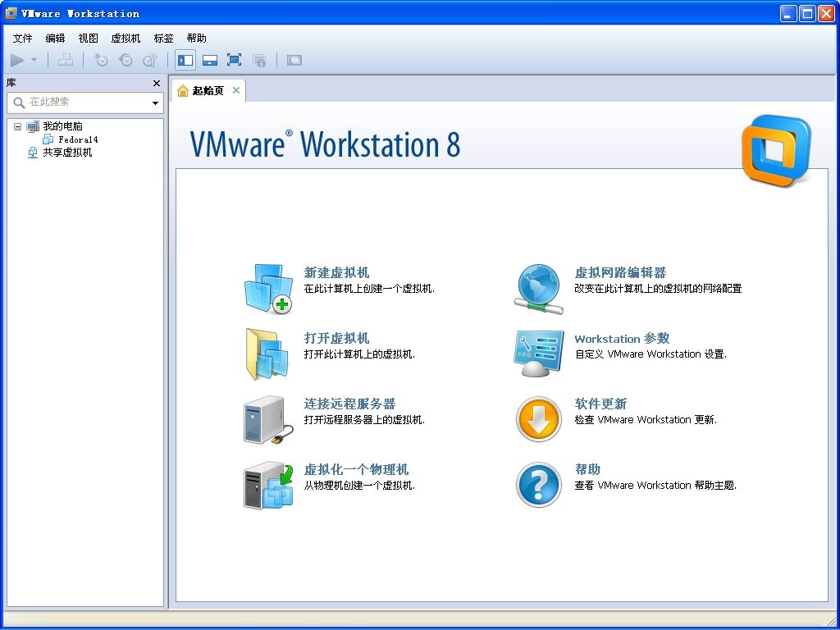Click text 打开远程服务器上的虚拟机.
This screenshot has width=840, height=630.
(364, 420)
